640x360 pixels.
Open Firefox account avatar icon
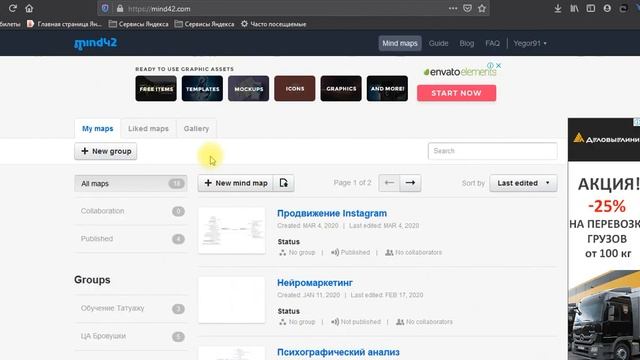coord(607,8)
